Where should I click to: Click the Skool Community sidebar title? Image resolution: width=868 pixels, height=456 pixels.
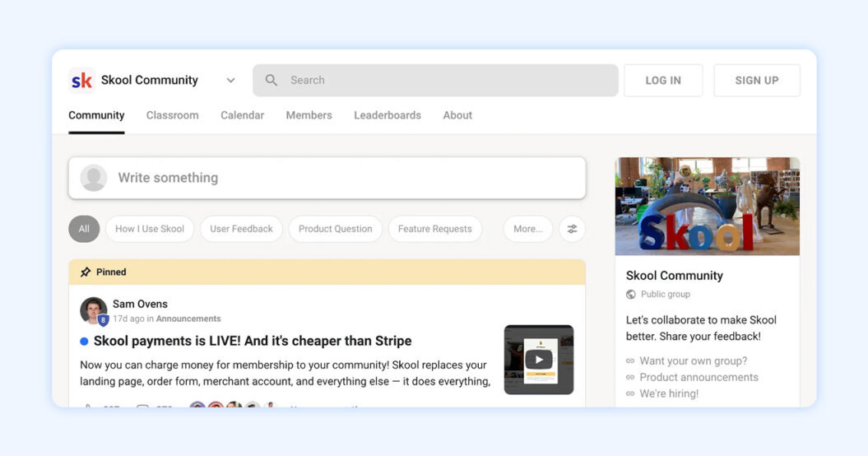point(675,276)
